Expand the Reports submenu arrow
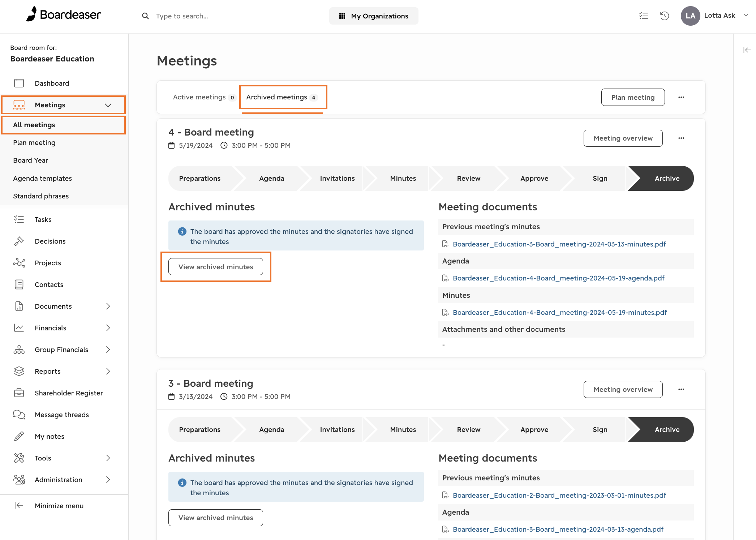 pyautogui.click(x=108, y=371)
